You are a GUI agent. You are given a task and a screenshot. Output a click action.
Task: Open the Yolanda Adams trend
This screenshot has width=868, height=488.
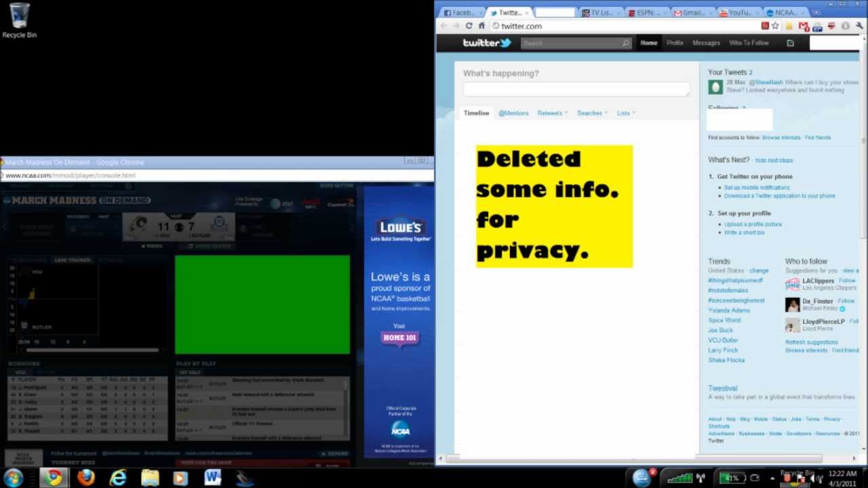pos(729,310)
